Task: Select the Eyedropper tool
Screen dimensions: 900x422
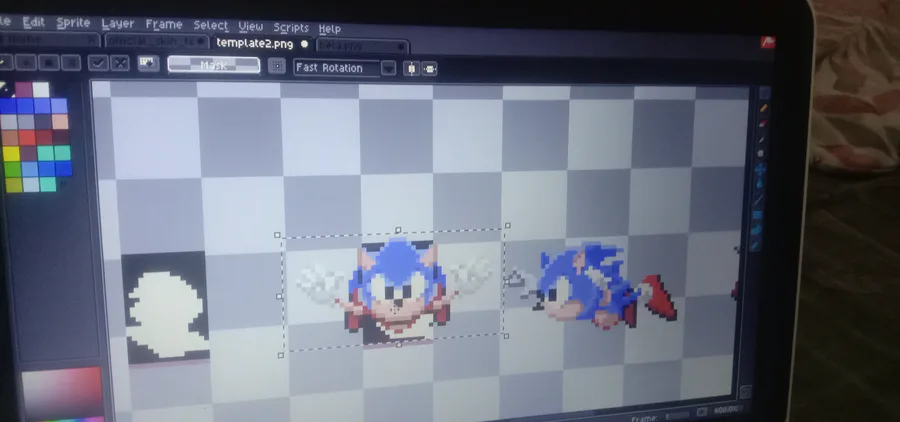Action: 762,139
